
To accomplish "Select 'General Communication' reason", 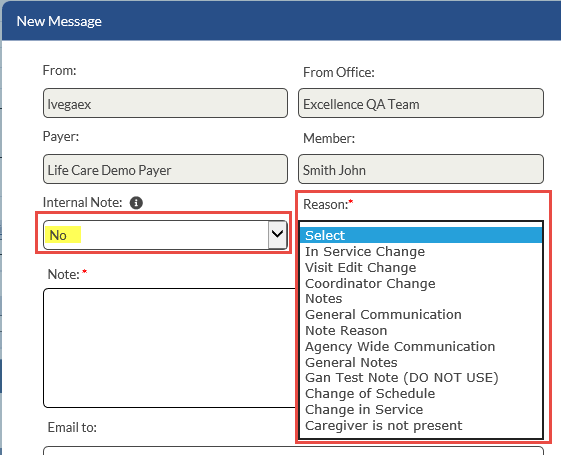I will point(421,314).
